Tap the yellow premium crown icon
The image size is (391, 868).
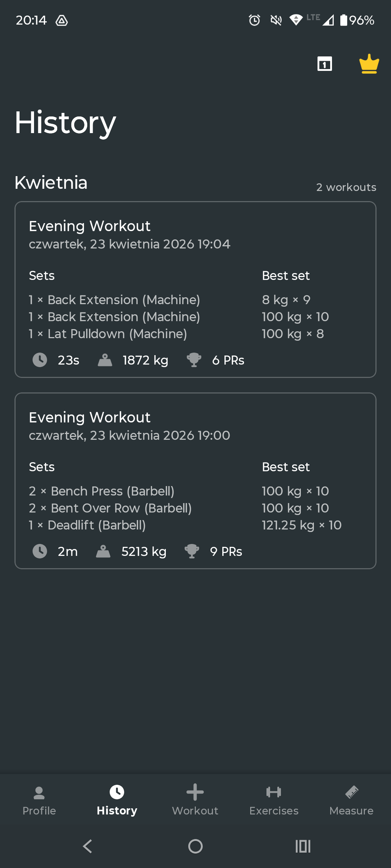tap(369, 64)
